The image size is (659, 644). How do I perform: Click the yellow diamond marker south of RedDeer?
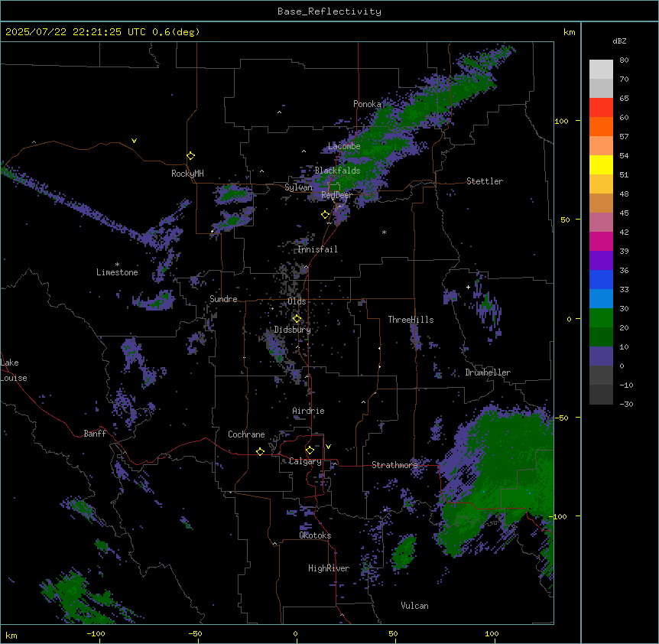tap(326, 215)
